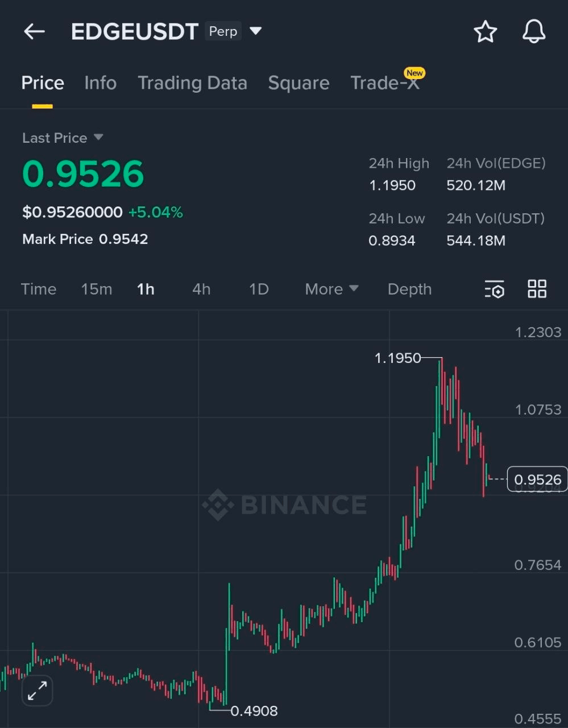Show the Depth chart view
Image resolution: width=568 pixels, height=728 pixels.
(409, 289)
